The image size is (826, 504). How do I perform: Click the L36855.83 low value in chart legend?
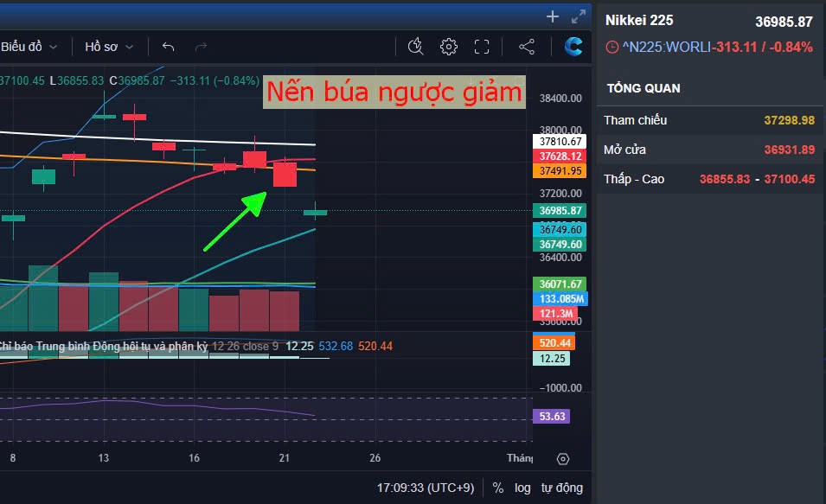[x=76, y=80]
